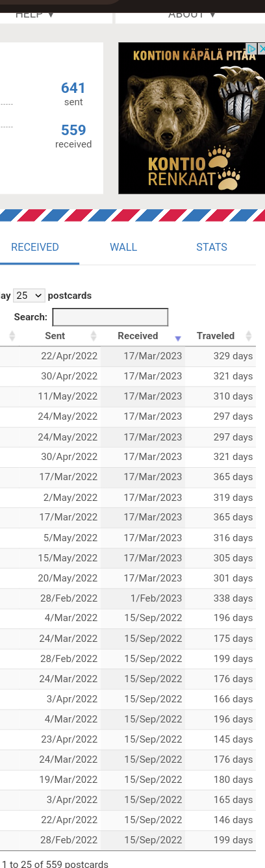The height and width of the screenshot is (868, 265).
Task: Close the Kontio Renkaat advertisement
Action: coord(262,49)
